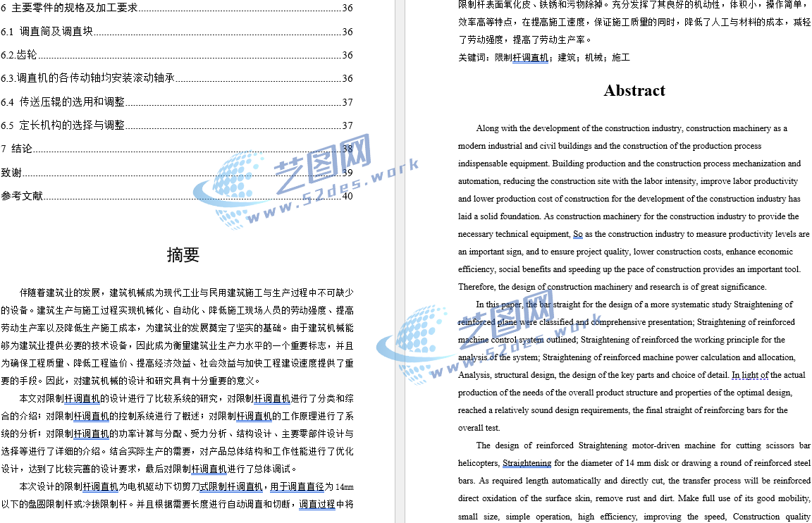Click TOC entry "6.4 传送压辊的选用和调整"
Screen dimensions: 812x523
177,101
